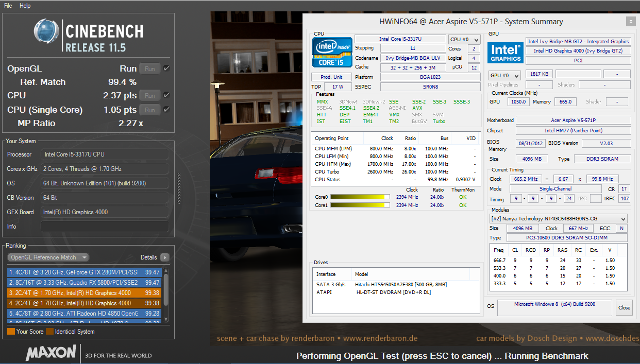Click the 666.7 memory timing row
The height and width of the screenshot is (364, 640).
(x=558, y=261)
